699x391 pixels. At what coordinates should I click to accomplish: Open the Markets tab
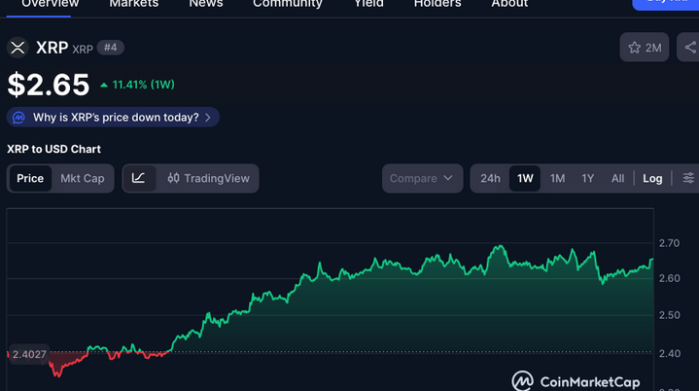pos(134,4)
